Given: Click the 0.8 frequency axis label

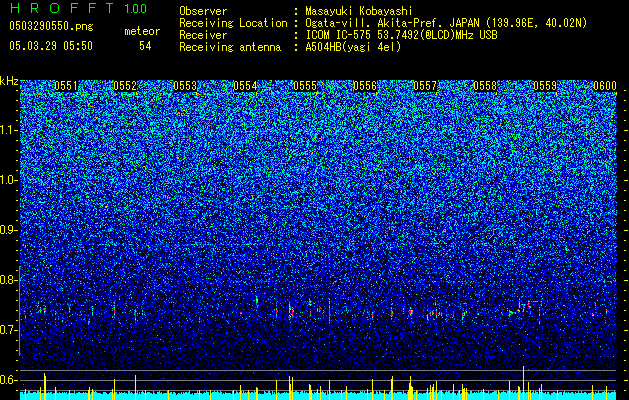Looking at the screenshot, I should coord(9,280).
